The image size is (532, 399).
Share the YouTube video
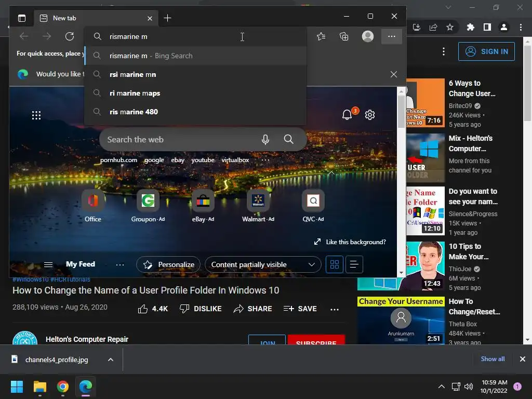coord(253,309)
